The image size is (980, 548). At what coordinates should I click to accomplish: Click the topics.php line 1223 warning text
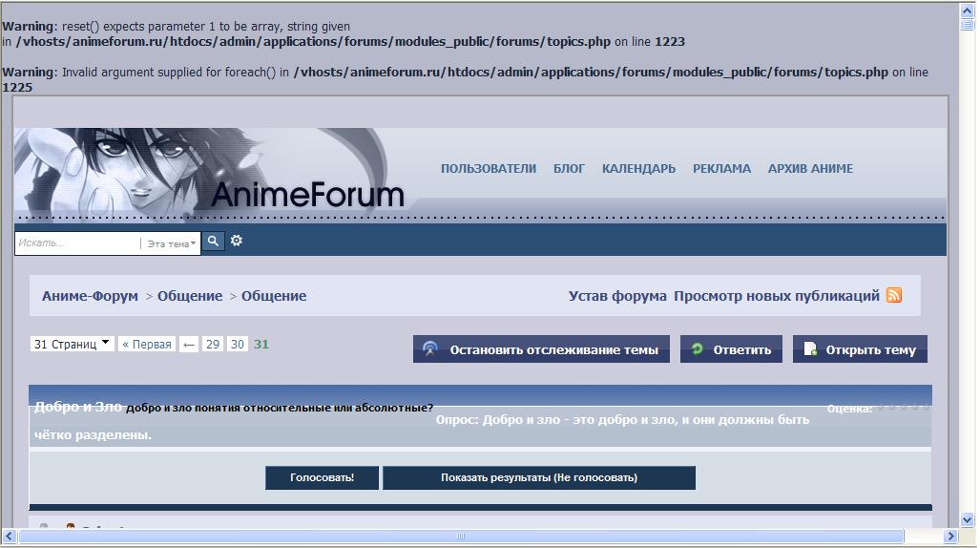pos(344,33)
